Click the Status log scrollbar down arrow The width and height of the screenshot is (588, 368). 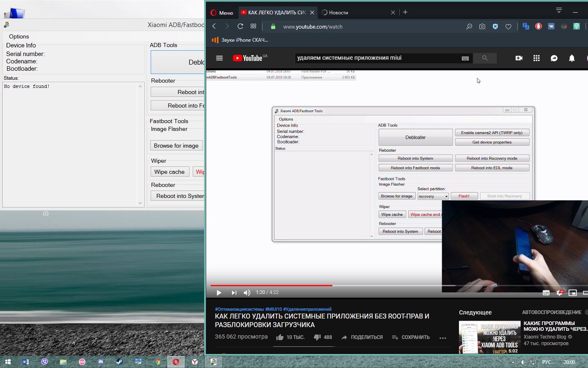tap(140, 203)
